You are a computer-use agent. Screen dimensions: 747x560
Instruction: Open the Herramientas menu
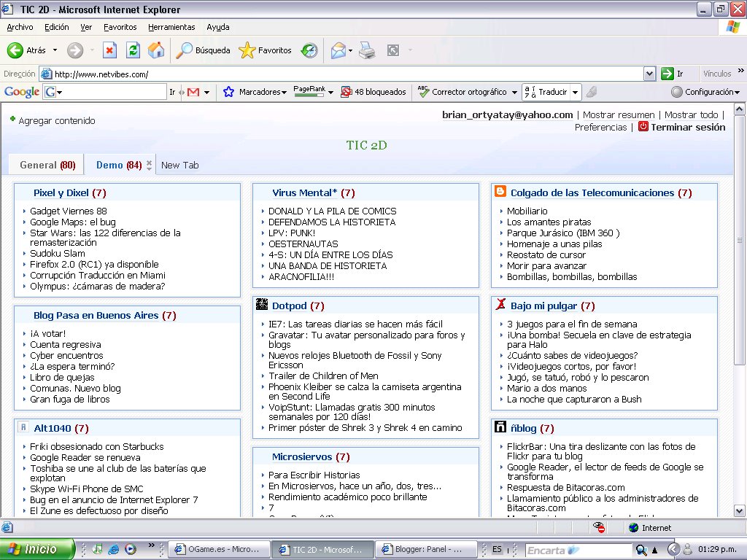click(x=171, y=27)
